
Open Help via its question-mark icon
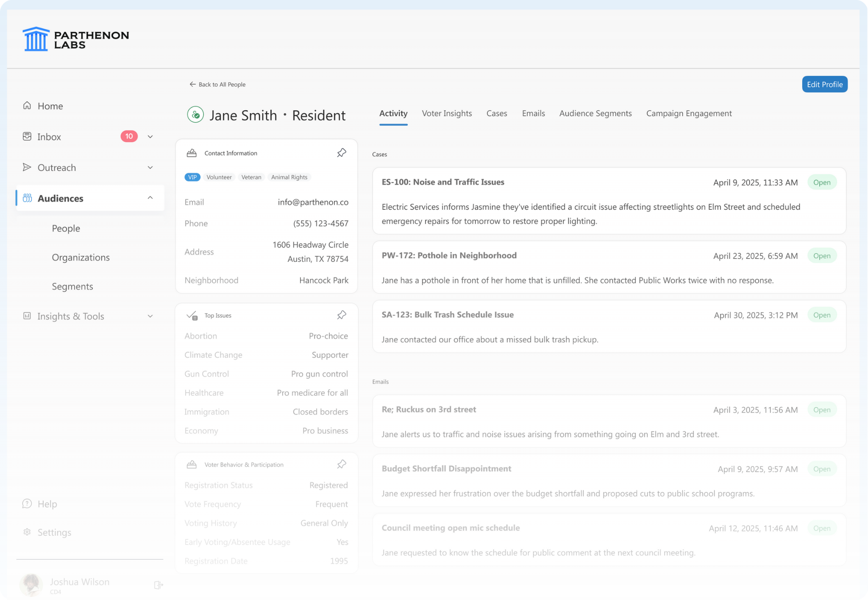pos(27,504)
